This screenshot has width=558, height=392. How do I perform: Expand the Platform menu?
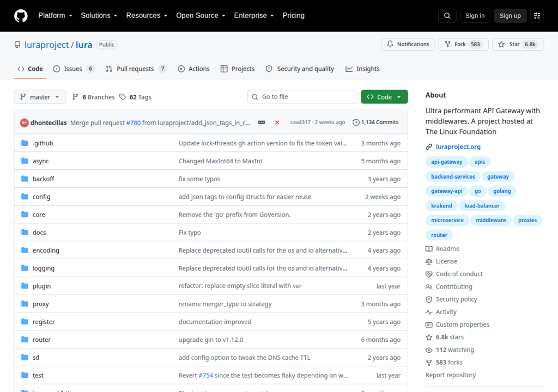[55, 16]
